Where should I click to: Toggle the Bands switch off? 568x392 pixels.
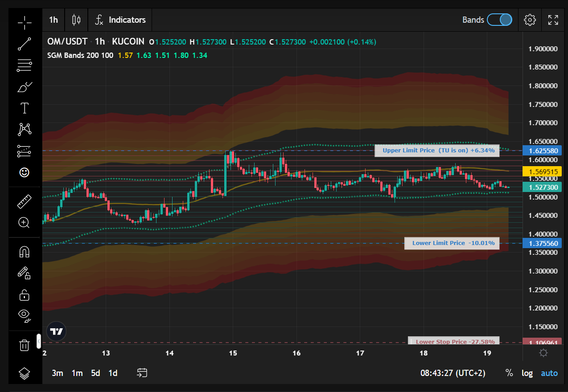pos(499,20)
